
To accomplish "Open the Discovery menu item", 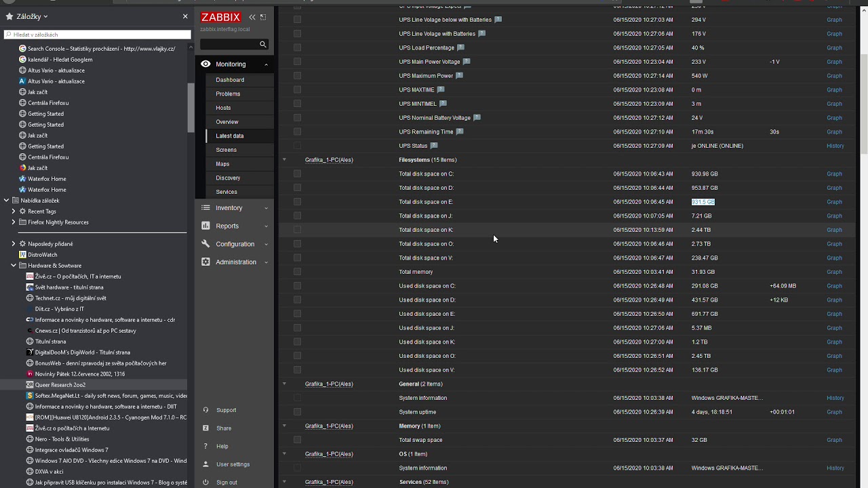I will pos(228,178).
